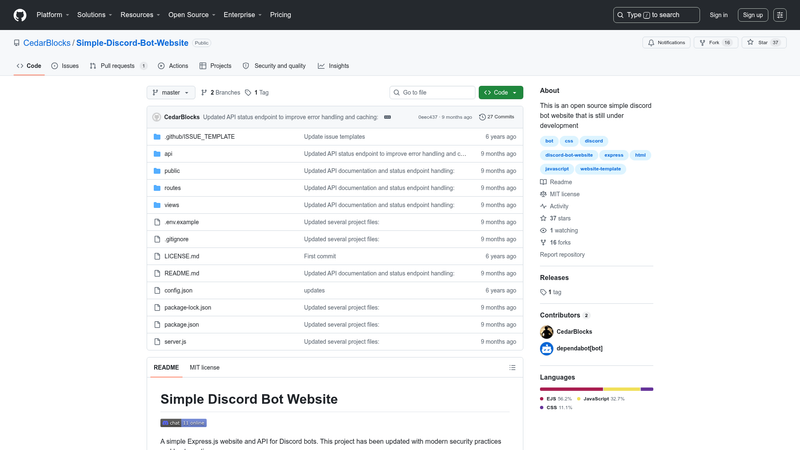Click the 'Update issue templates' commit message

point(334,137)
